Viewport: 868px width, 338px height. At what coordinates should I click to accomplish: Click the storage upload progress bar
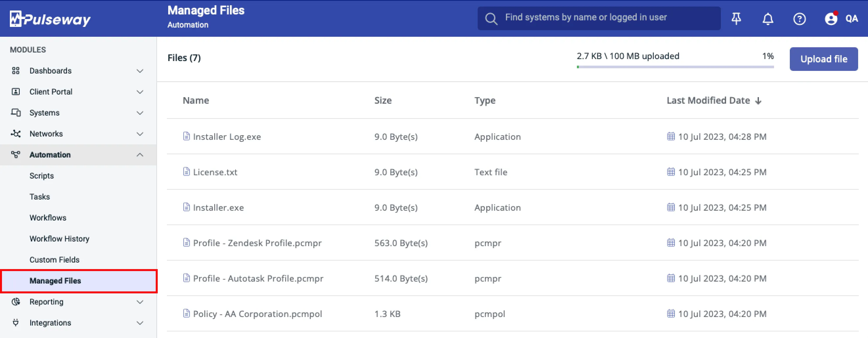click(x=675, y=67)
